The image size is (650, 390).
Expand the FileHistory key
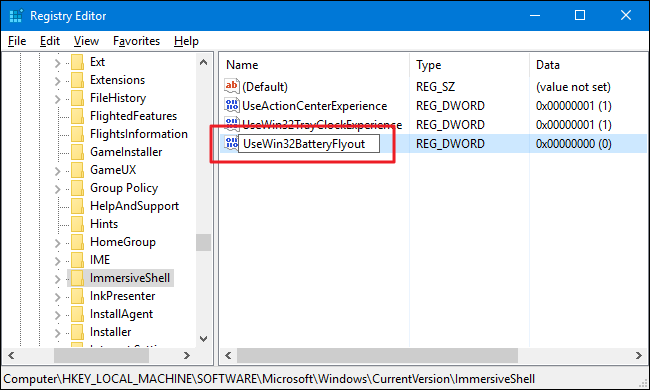(58, 99)
